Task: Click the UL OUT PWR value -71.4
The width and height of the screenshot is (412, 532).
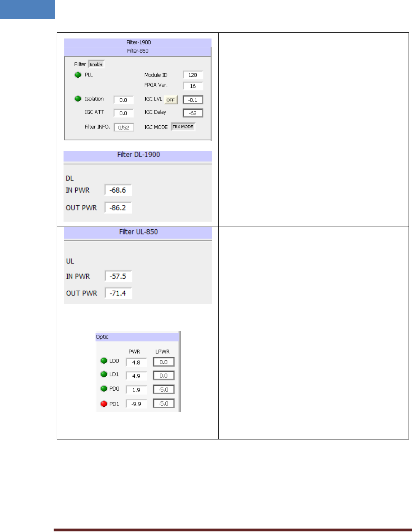Action: coord(118,293)
